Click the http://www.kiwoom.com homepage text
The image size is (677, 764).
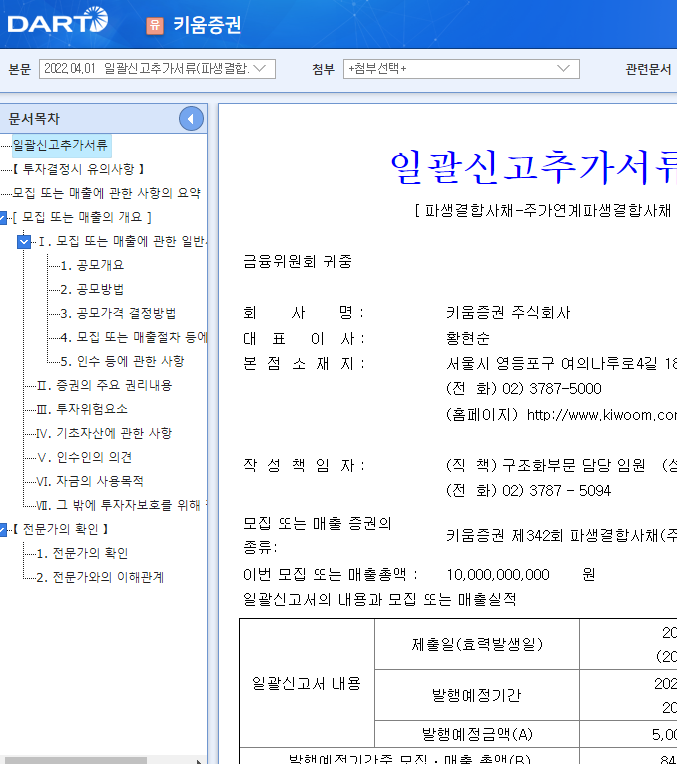[602, 415]
